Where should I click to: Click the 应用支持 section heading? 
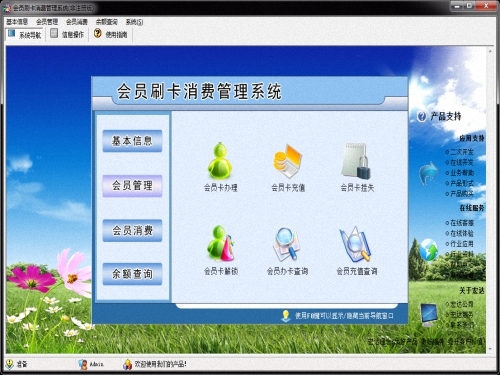tap(472, 138)
